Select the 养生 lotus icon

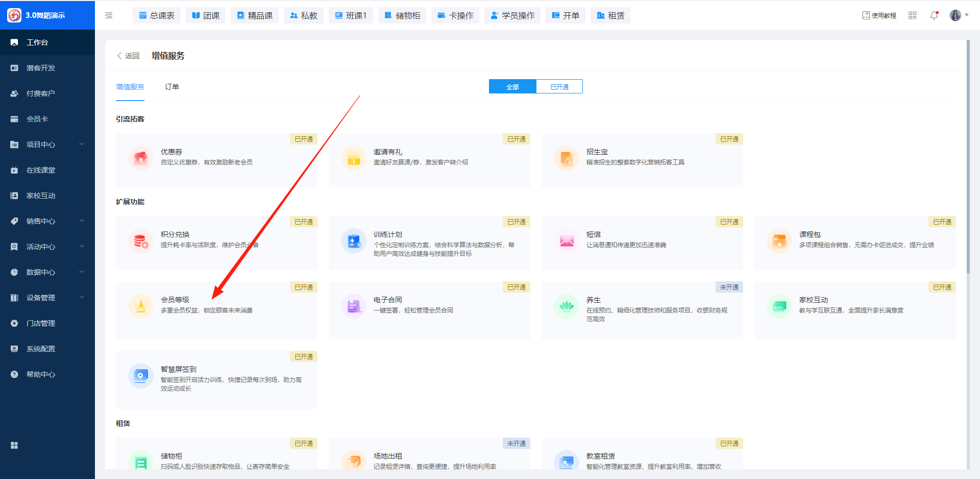click(567, 306)
